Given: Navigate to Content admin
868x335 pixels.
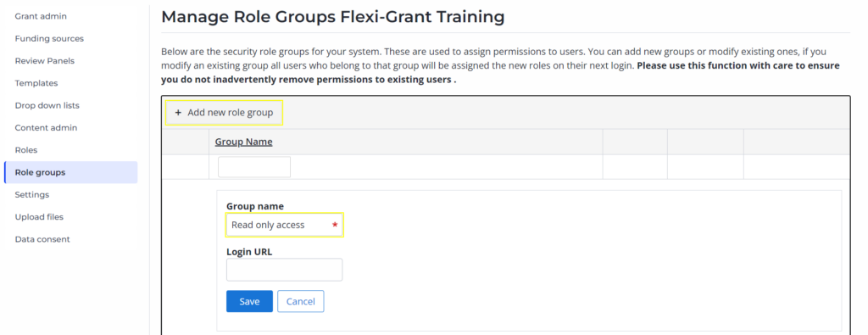Looking at the screenshot, I should click(46, 128).
